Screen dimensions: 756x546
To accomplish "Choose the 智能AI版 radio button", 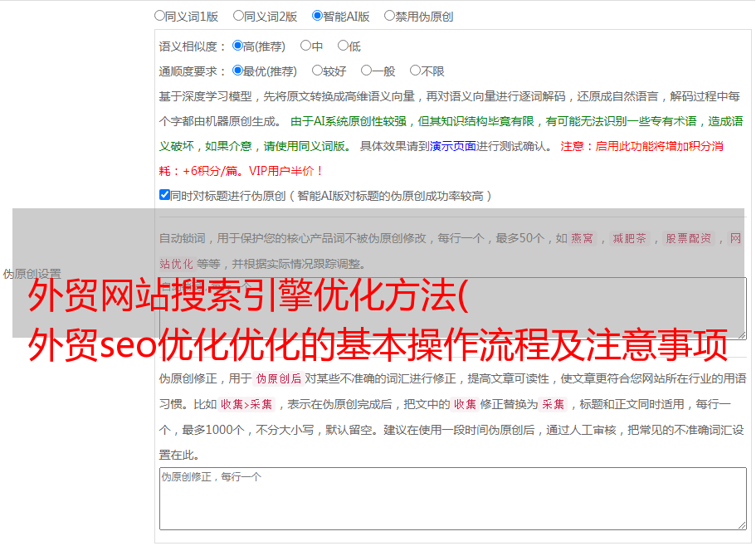I will tap(317, 16).
